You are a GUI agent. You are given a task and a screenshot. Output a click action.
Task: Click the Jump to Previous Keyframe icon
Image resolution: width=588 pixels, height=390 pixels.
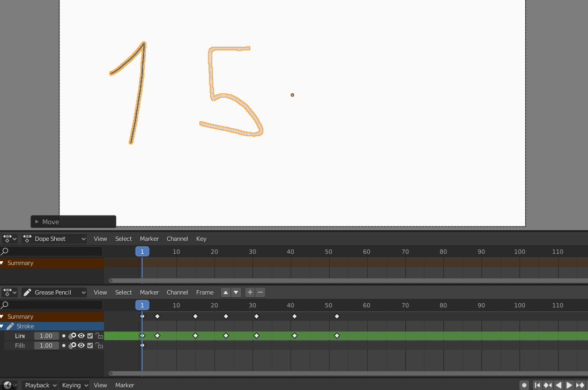click(547, 385)
